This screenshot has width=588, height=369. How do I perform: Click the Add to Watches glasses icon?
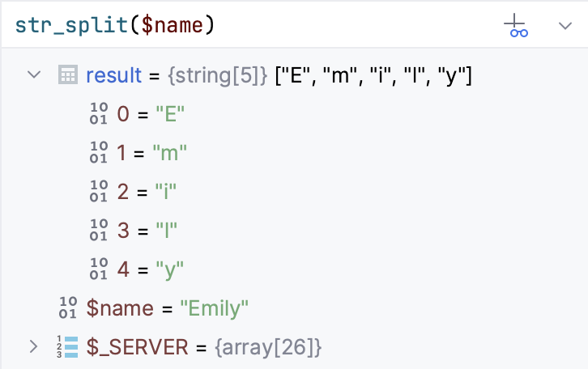point(515,26)
